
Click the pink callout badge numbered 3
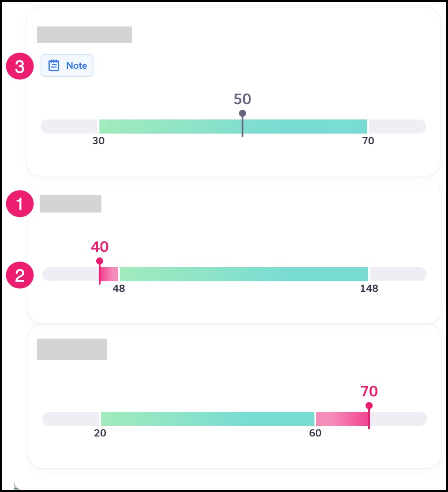tap(20, 66)
